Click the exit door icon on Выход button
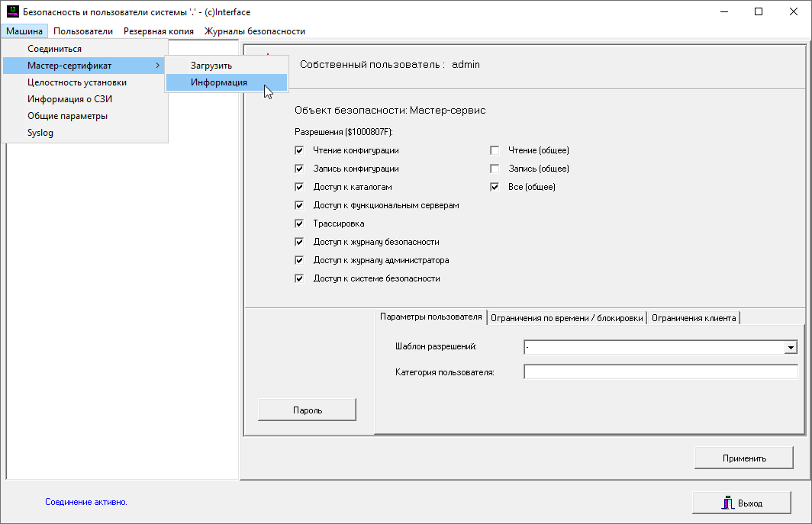 coord(727,503)
